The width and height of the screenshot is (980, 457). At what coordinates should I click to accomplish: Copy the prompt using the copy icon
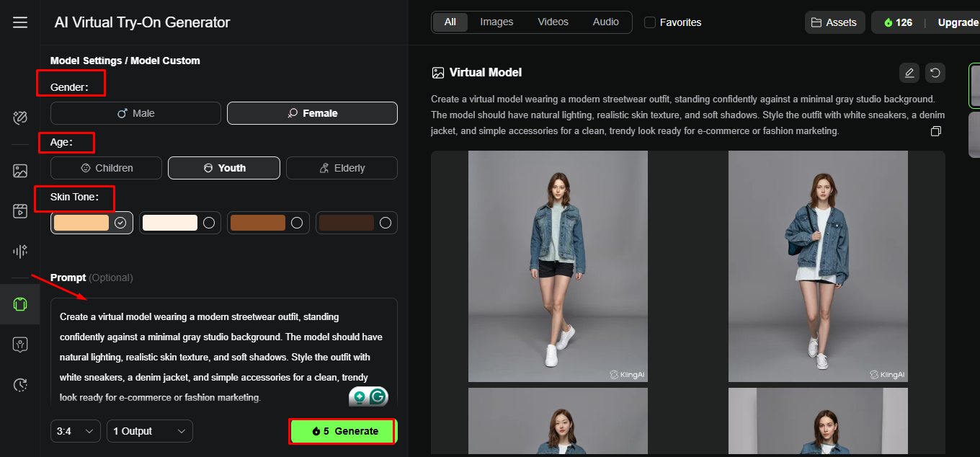click(936, 130)
